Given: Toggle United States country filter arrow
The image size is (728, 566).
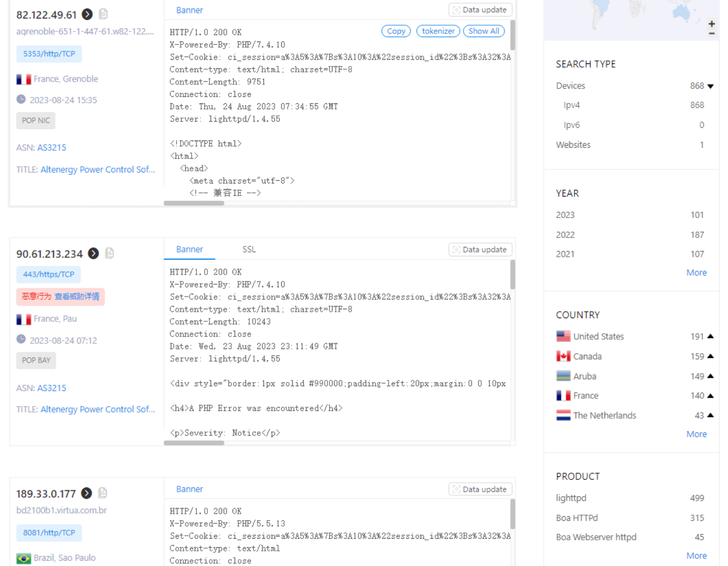Looking at the screenshot, I should [x=710, y=336].
